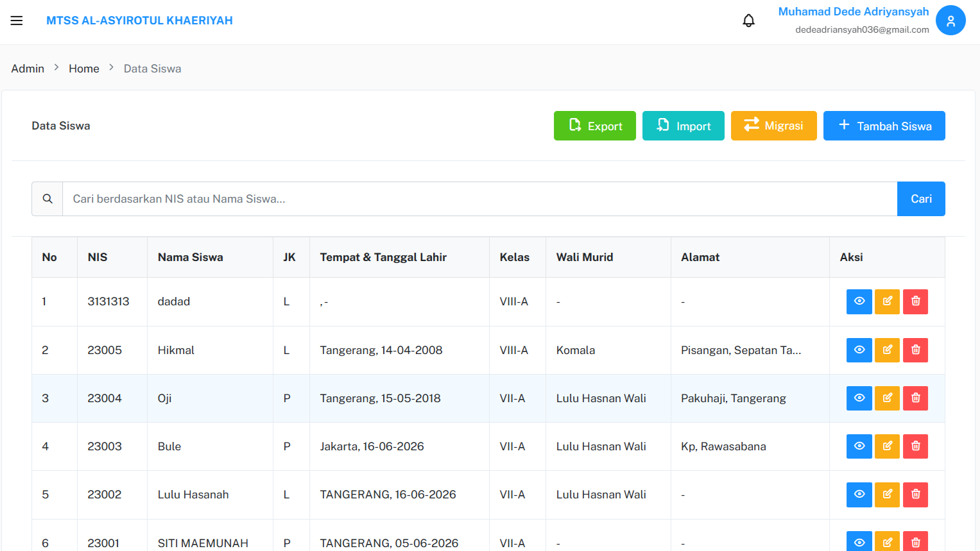980x551 pixels.
Task: Go to Home breadcrumb
Action: tap(84, 69)
